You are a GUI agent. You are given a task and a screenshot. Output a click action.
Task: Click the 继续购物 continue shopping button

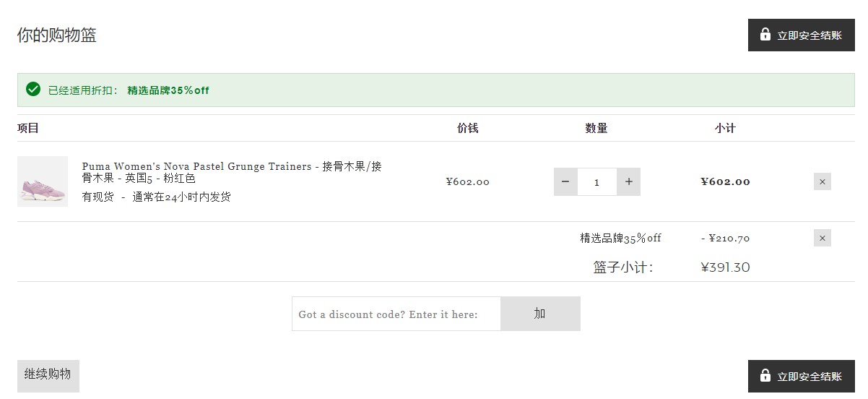pyautogui.click(x=48, y=376)
